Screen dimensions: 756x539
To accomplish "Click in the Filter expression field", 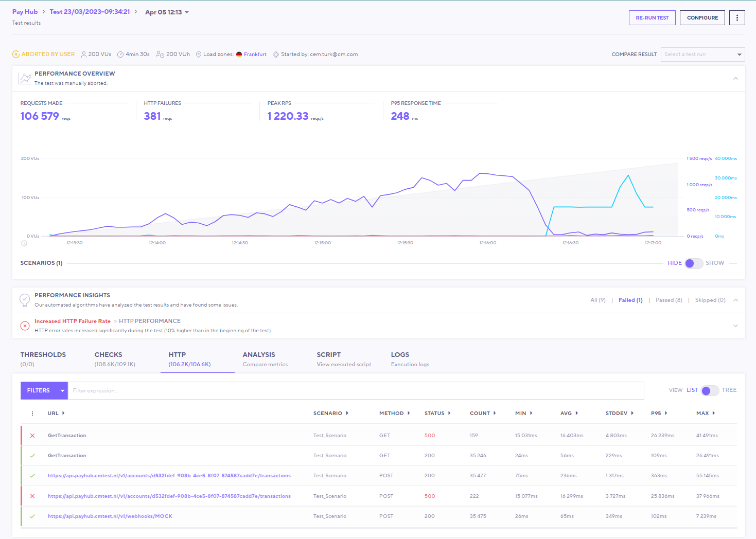I will [x=356, y=391].
